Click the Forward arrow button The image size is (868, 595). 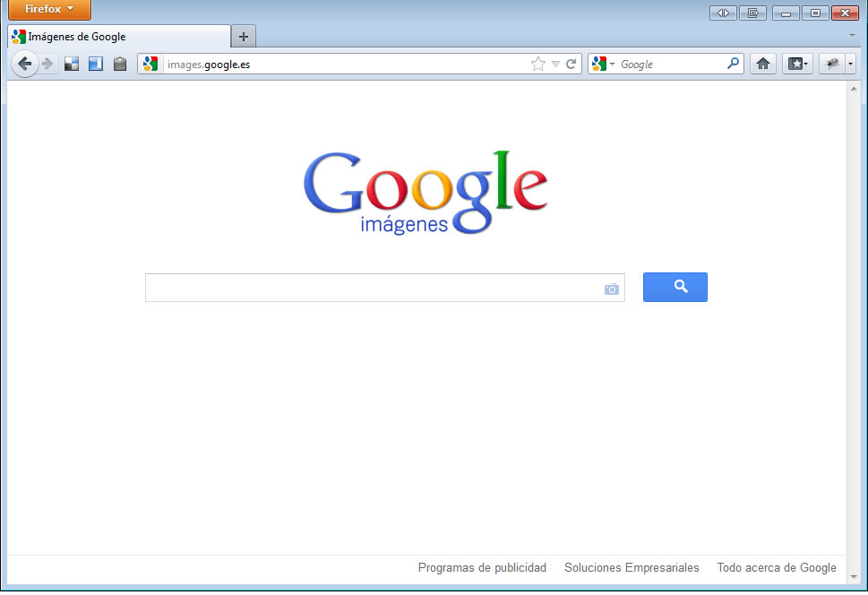47,65
